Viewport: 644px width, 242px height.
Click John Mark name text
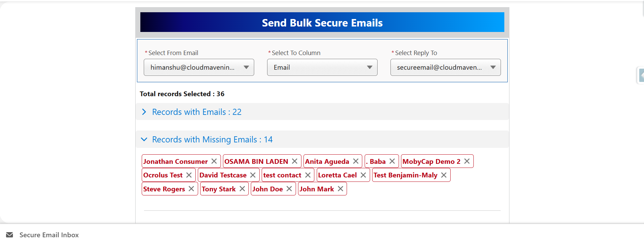317,189
